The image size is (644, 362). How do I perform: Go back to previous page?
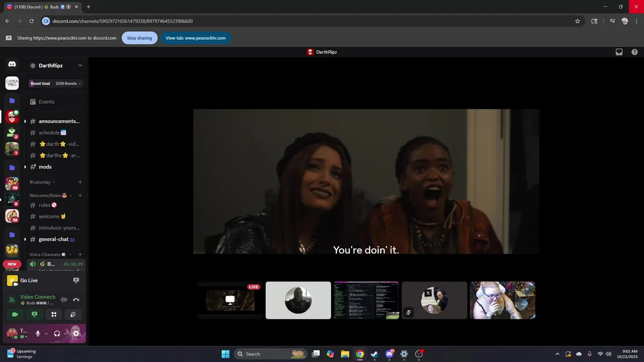(8, 21)
